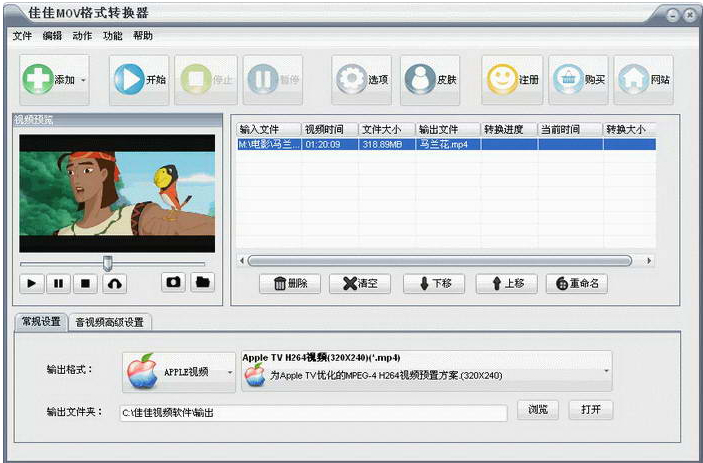
Task: Minimize the converter window
Action: 673,16
